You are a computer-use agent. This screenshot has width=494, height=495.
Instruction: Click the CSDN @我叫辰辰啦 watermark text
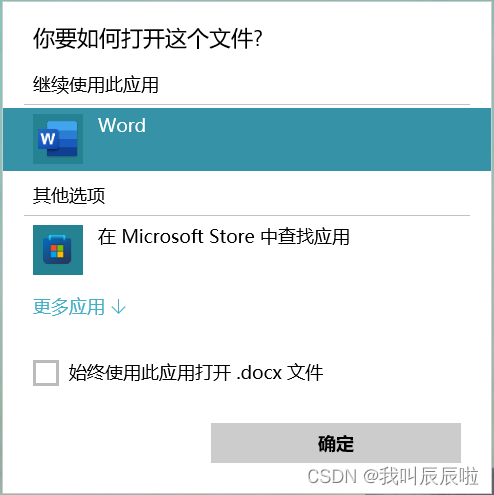393,476
